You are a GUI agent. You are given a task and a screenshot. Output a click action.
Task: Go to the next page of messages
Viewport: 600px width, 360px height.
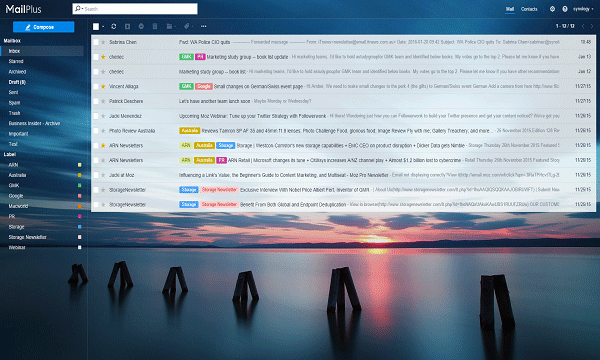592,26
